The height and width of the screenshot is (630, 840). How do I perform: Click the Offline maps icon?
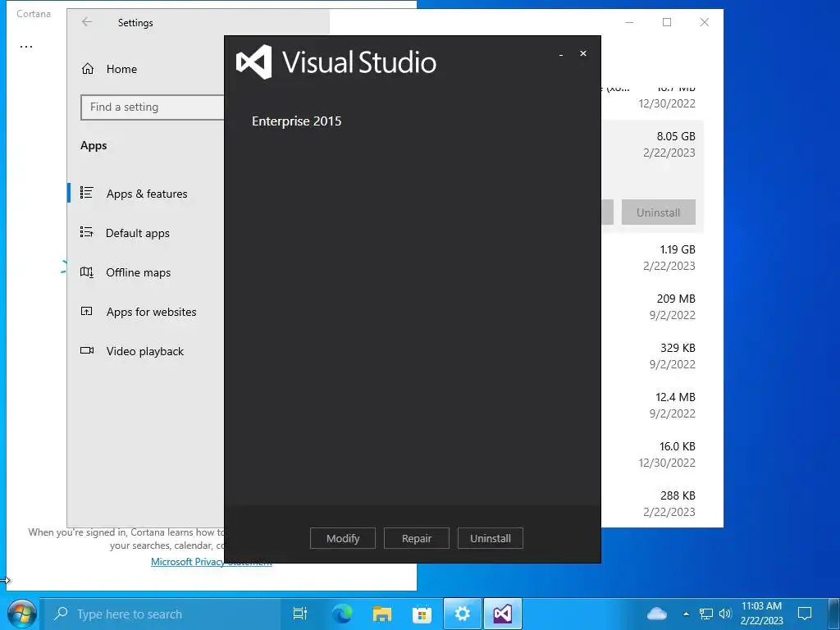click(87, 272)
